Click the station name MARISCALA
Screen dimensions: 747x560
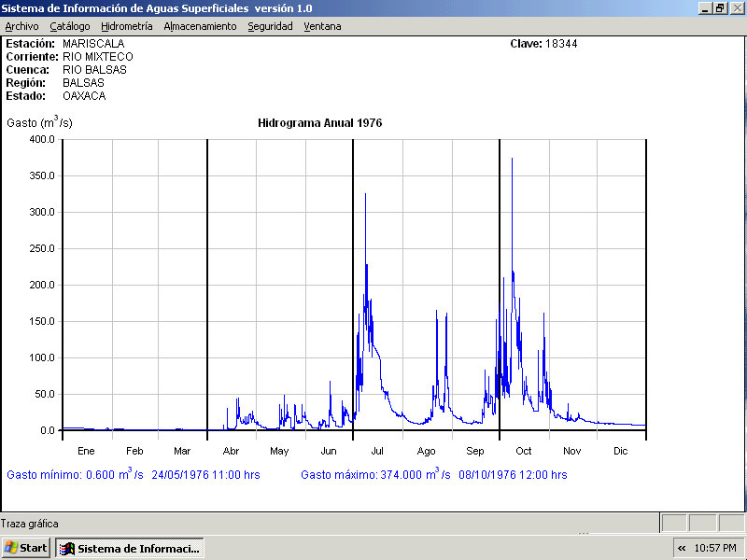(x=93, y=44)
